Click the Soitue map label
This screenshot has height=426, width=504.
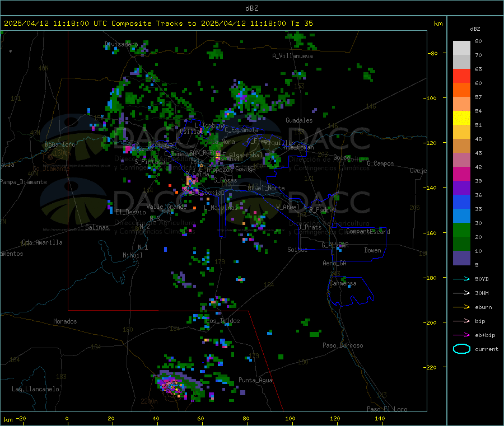[x=297, y=250]
